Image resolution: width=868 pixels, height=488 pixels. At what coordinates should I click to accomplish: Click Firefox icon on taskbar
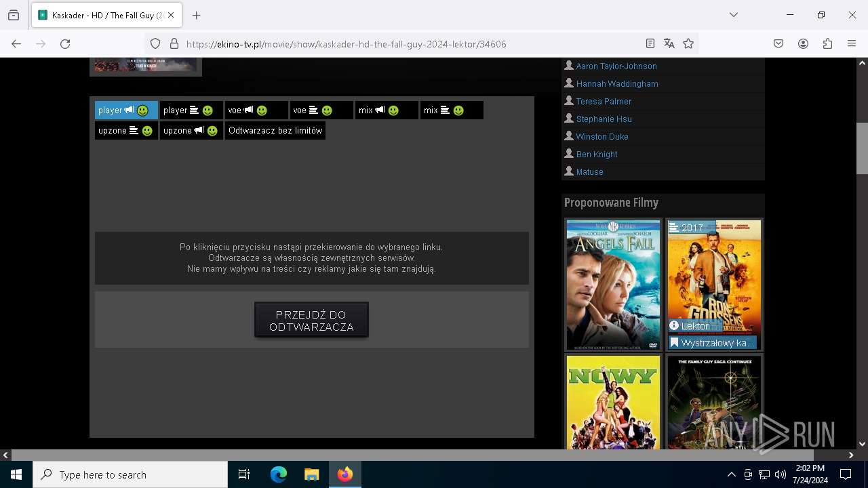(345, 474)
